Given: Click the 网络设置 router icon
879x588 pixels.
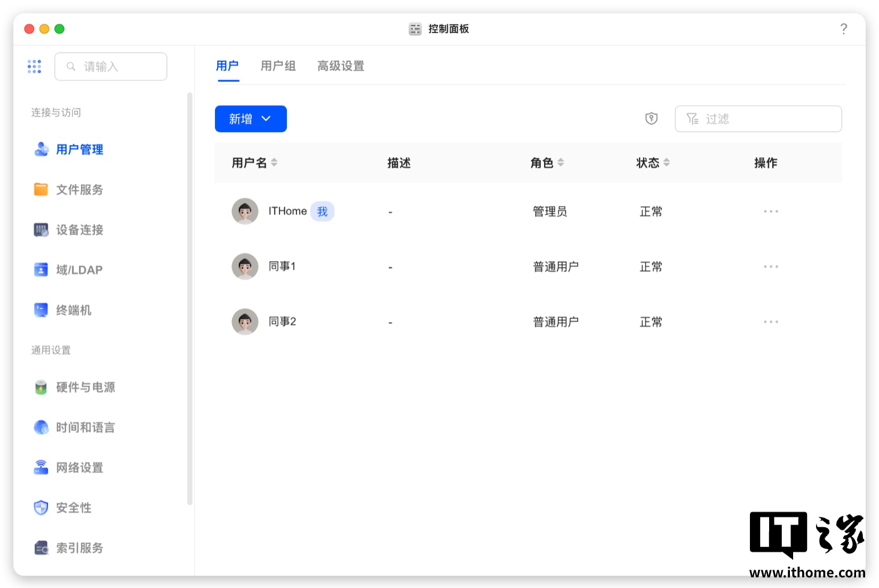Looking at the screenshot, I should (41, 468).
